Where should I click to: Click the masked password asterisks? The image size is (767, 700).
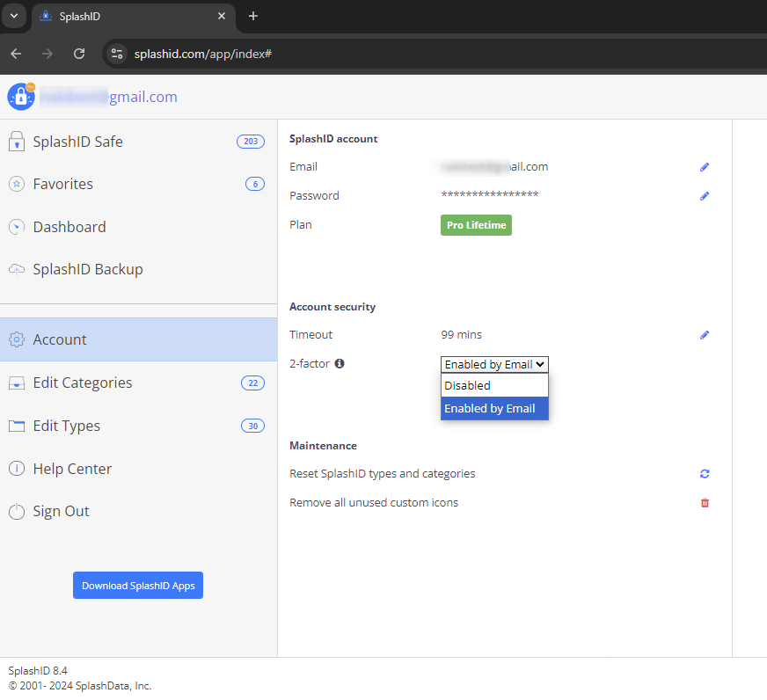490,194
